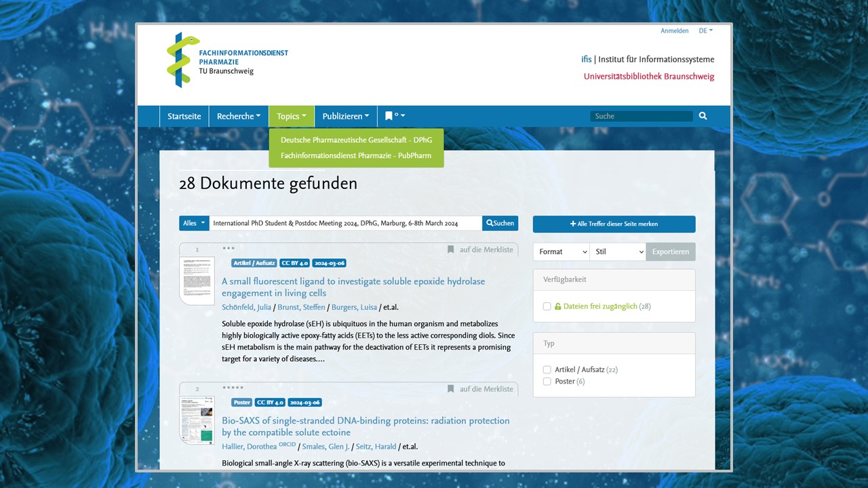Tick the Poster type filter checkbox
Viewport: 868px width, 488px height.
(547, 382)
